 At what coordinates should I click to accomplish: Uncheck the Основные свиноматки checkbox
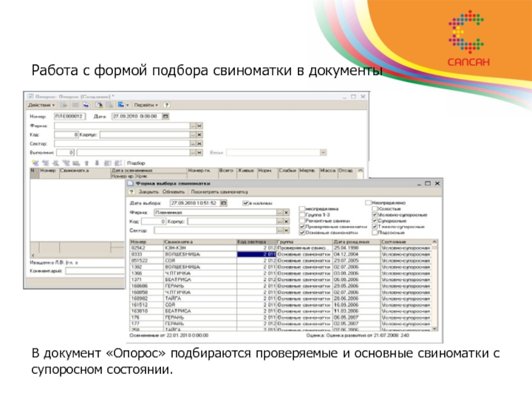(303, 233)
